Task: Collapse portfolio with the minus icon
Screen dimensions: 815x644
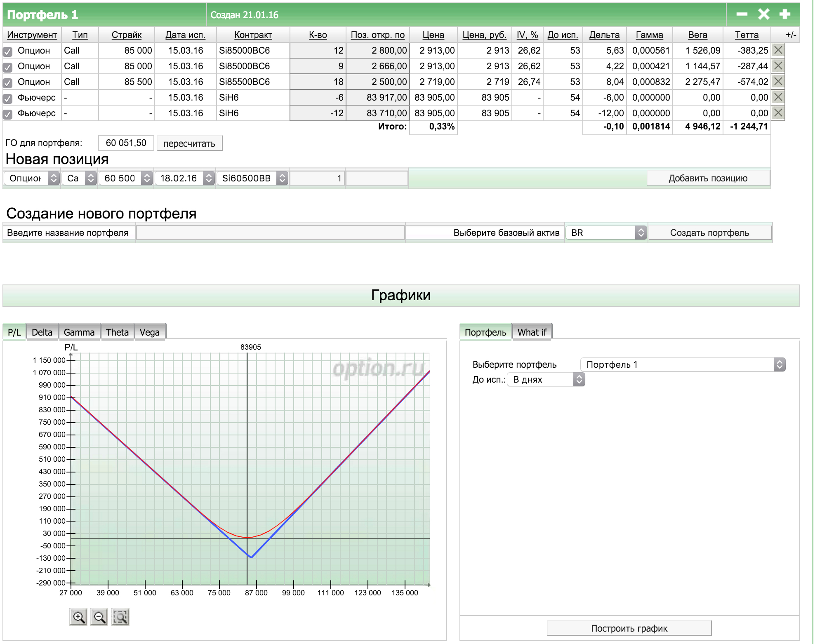Action: (x=742, y=14)
